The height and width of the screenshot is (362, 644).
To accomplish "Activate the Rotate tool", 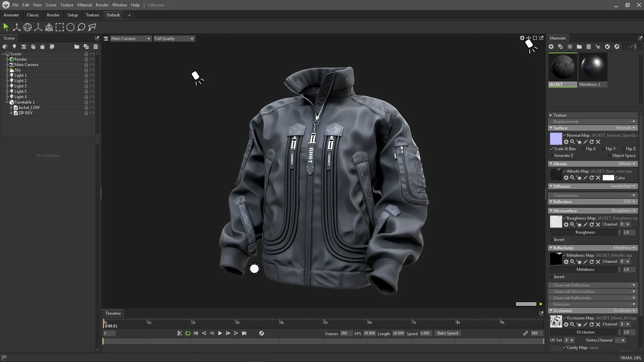I will coord(27,27).
